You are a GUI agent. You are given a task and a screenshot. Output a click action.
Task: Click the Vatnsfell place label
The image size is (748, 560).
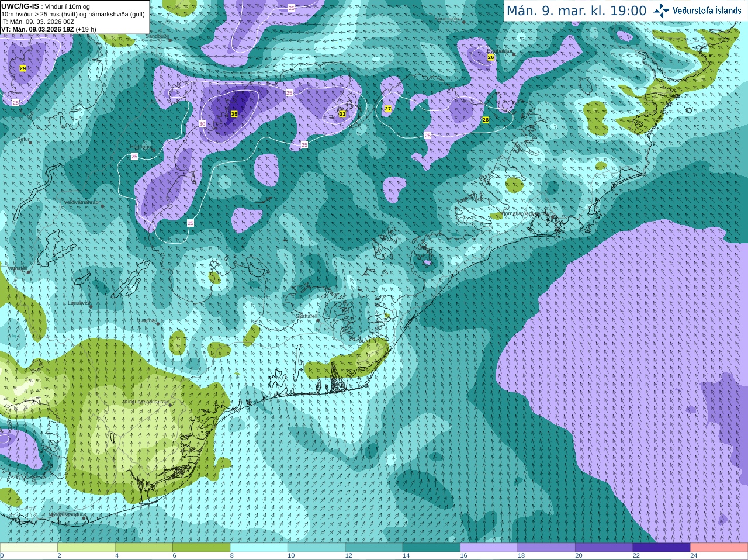pos(18,268)
